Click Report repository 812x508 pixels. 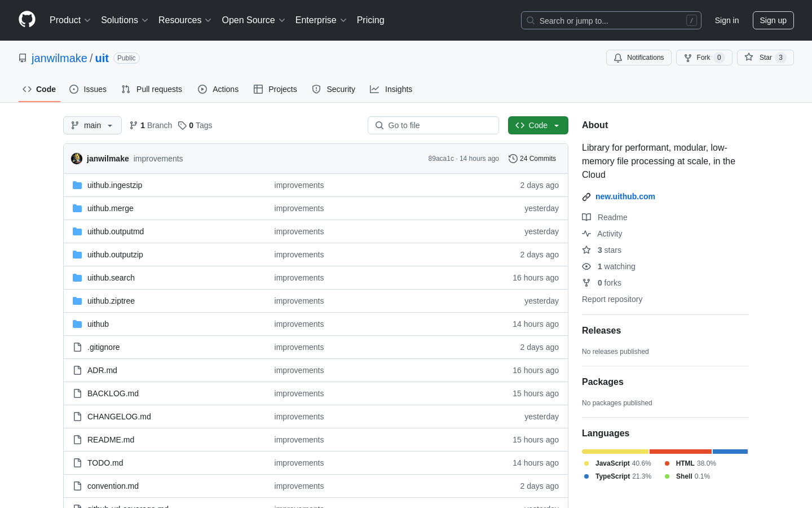(x=612, y=299)
